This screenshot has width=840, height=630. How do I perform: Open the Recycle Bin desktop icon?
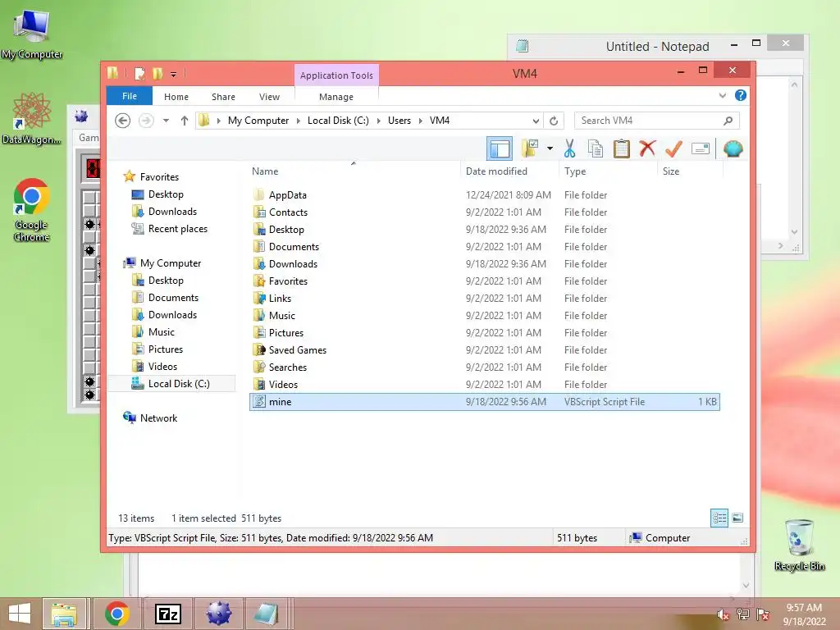pyautogui.click(x=799, y=546)
